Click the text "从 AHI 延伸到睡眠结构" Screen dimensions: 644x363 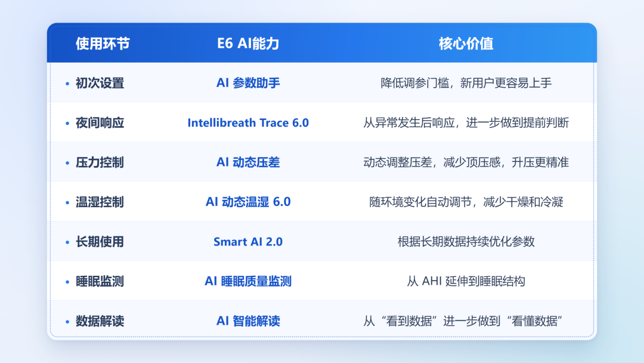click(x=466, y=281)
